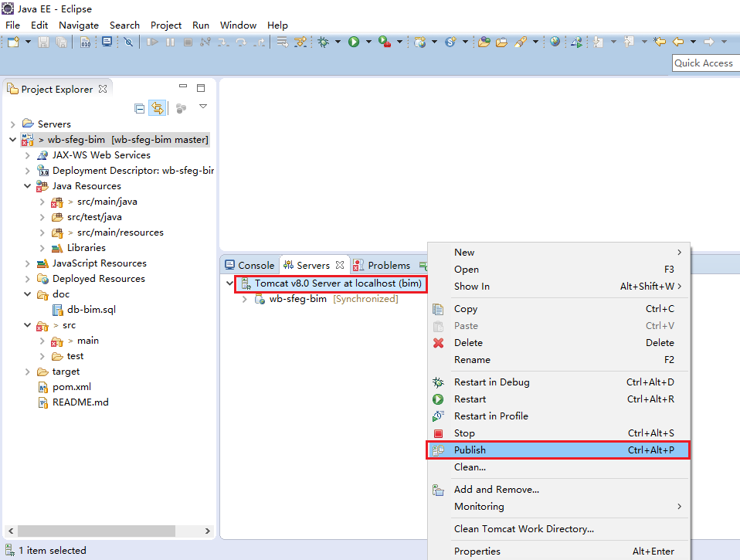Collapse Tomcat v8.0 Server node arrow
Screen dimensions: 740x560
coord(230,283)
